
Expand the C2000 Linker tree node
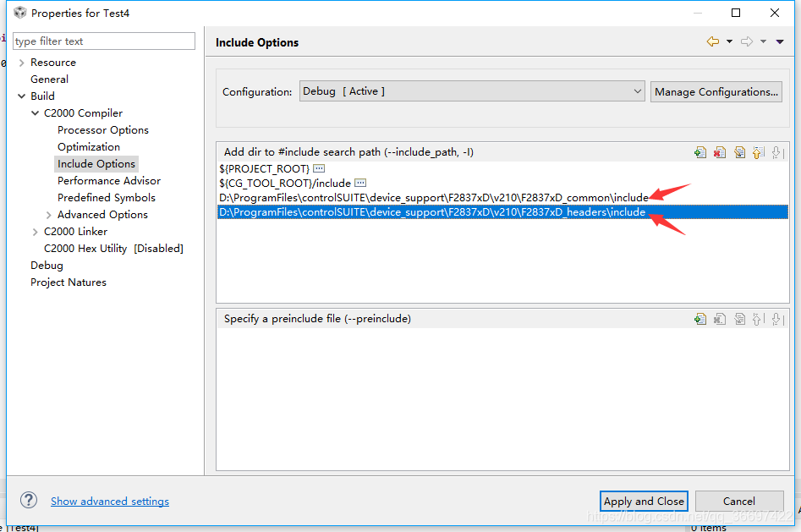click(35, 232)
